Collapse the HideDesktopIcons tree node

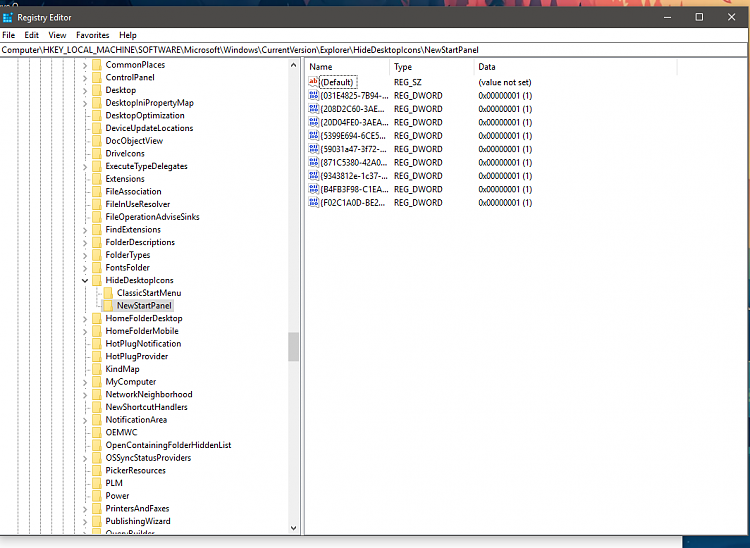[x=85, y=280]
